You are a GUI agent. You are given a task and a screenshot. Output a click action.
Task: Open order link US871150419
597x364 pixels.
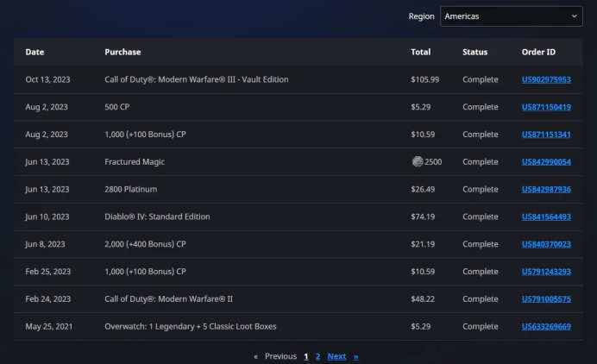pyautogui.click(x=546, y=107)
